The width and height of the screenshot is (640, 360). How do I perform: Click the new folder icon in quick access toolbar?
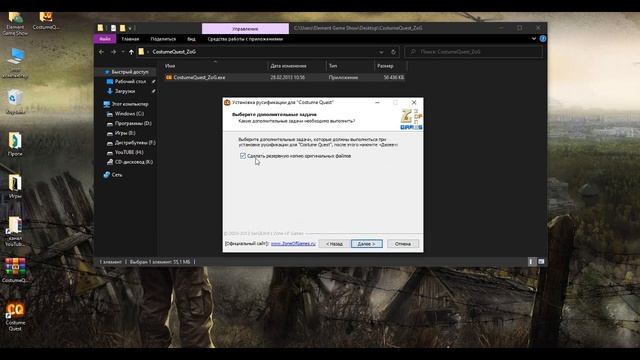(122, 28)
